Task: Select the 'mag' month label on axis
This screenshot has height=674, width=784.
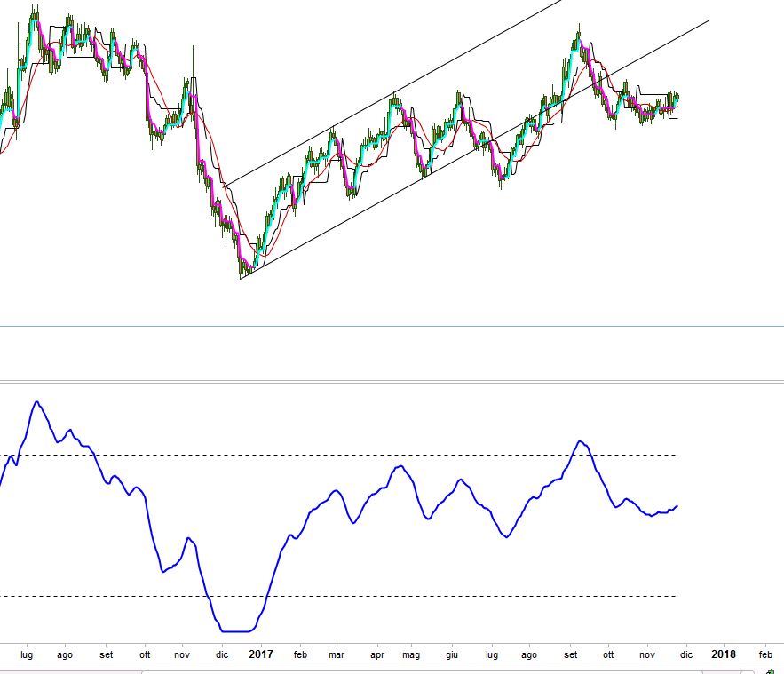Action: [411, 655]
